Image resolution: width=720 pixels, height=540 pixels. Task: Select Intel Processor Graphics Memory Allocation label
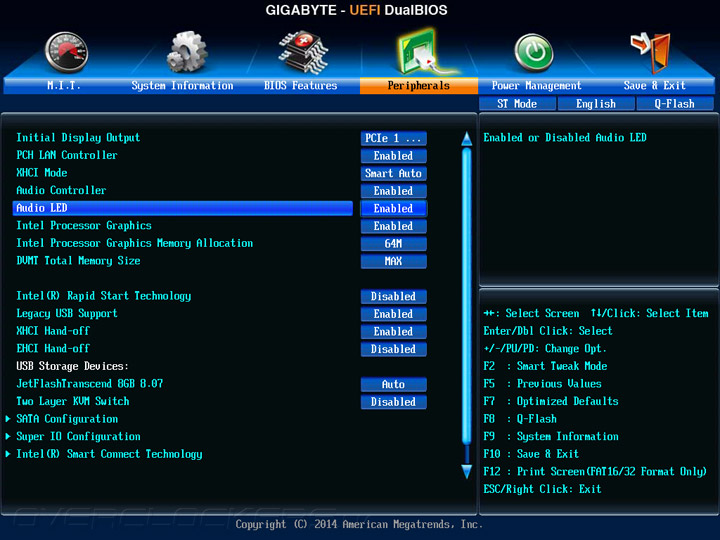[x=135, y=243]
